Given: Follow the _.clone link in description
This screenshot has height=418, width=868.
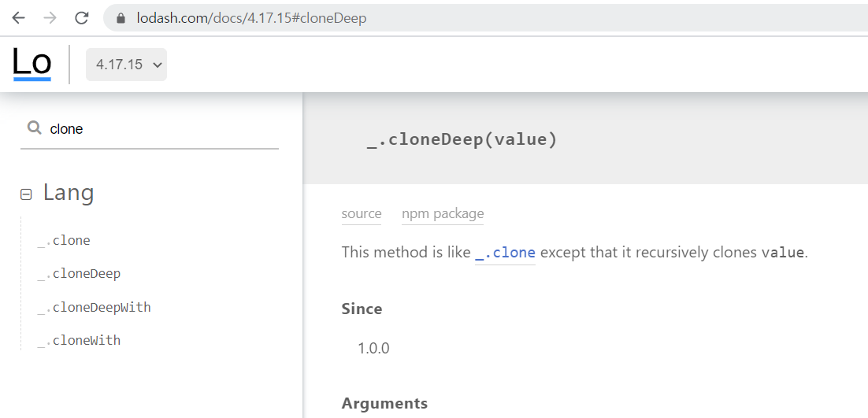Looking at the screenshot, I should click(505, 253).
